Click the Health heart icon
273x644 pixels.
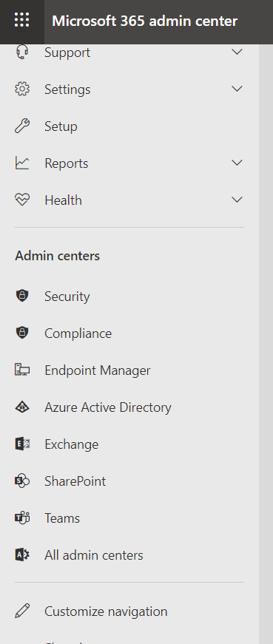pyautogui.click(x=22, y=200)
